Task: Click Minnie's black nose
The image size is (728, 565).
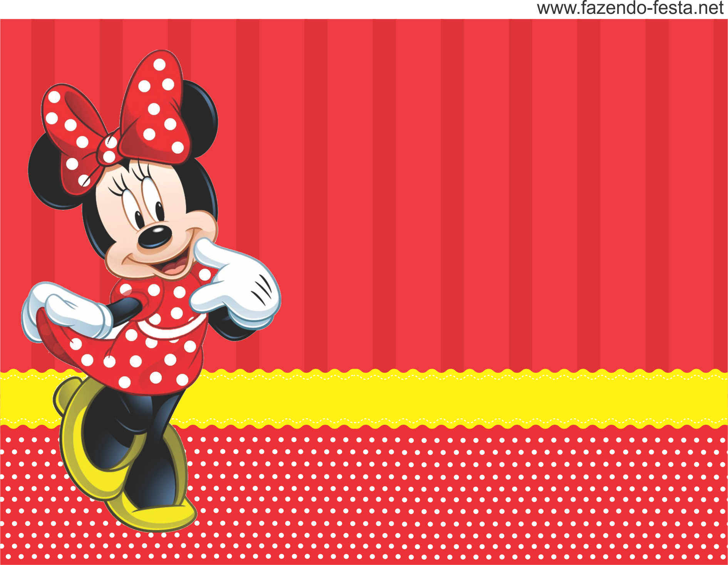Action: 155,235
